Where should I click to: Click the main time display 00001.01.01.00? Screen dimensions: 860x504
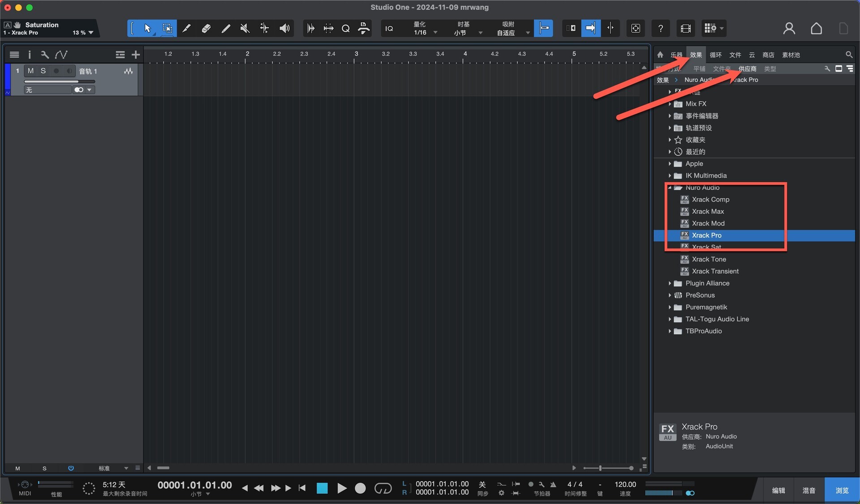[x=194, y=485]
